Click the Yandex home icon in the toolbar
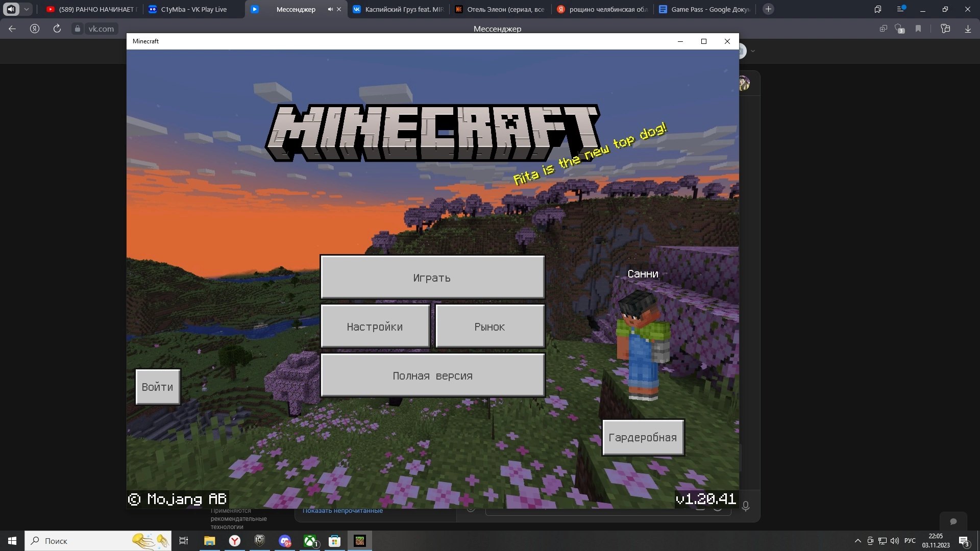980x551 pixels. click(35, 29)
